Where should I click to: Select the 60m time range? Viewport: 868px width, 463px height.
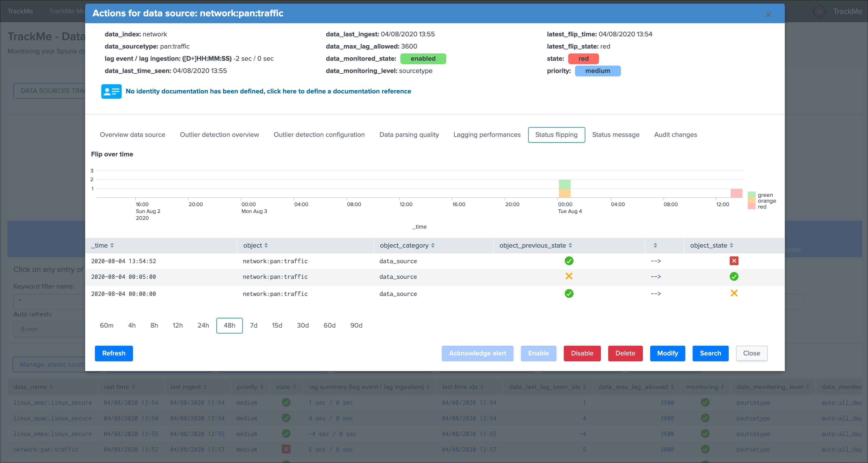click(106, 325)
